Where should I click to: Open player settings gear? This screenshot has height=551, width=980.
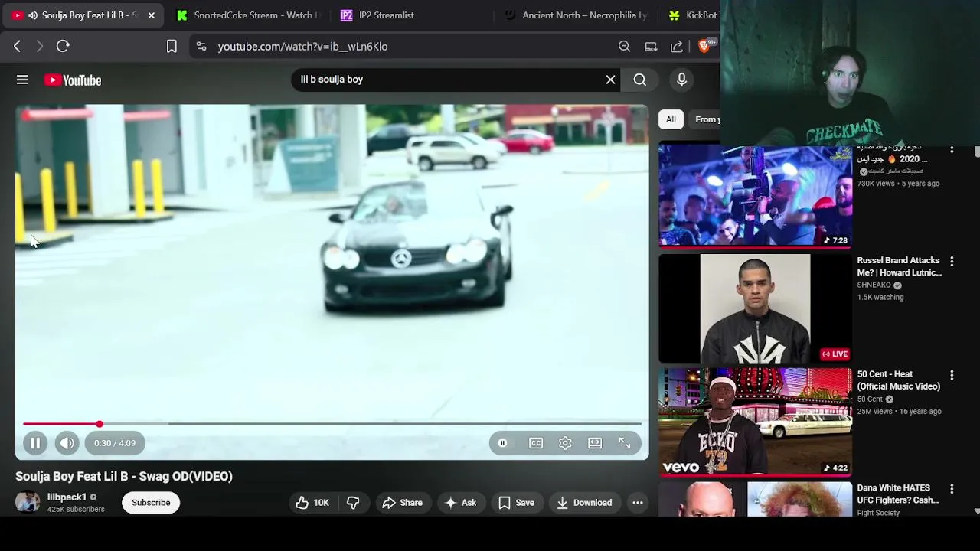click(x=565, y=443)
